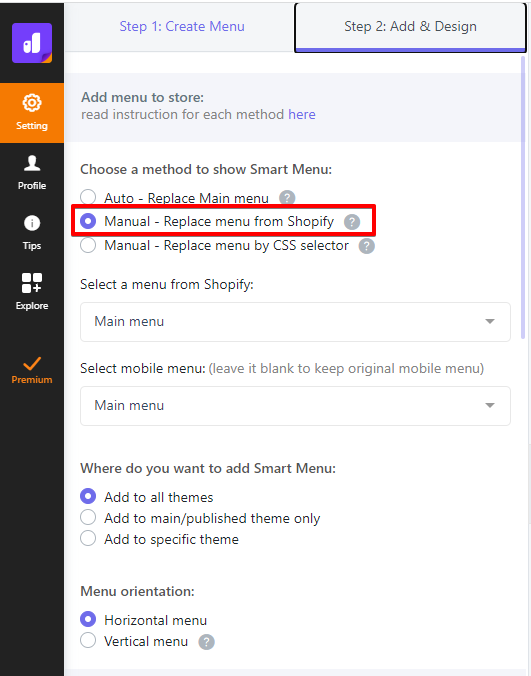
Task: Click the purple app logo icon
Action: pyautogui.click(x=32, y=43)
